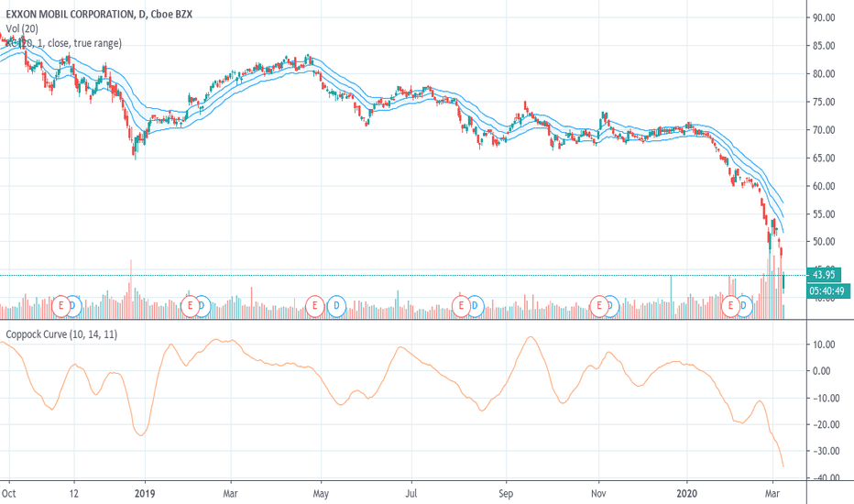Click the 55.00 price axis label
This screenshot has width=854, height=504.
point(824,214)
